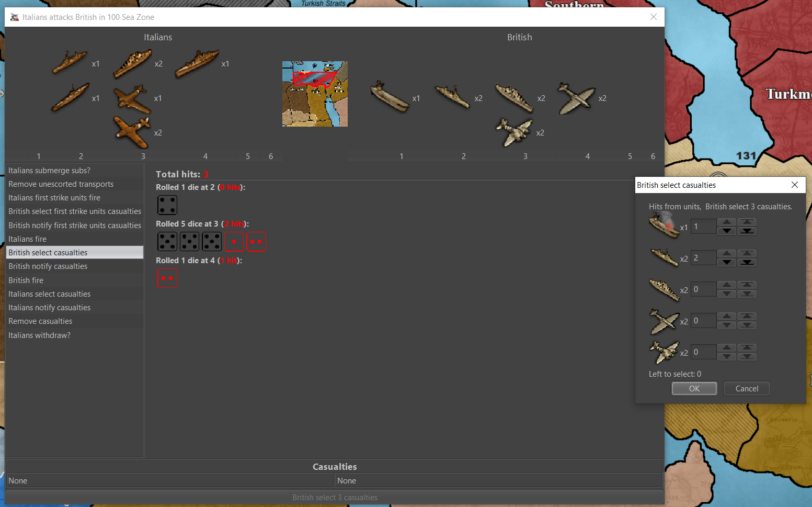Screen dimensions: 812x507
Task: Click 'British select 3 casualties' status bar text
Action: pyautogui.click(x=335, y=498)
